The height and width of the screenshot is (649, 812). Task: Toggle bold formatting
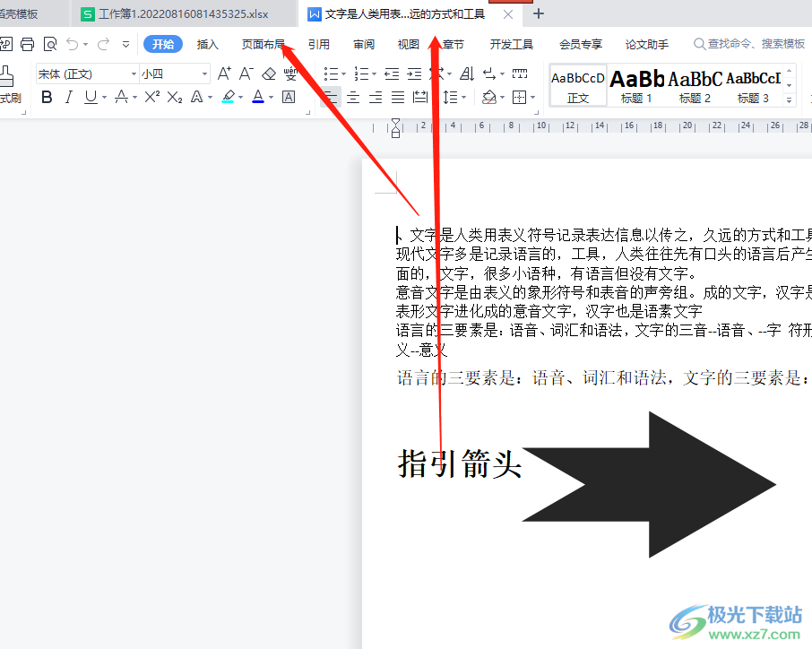(47, 97)
